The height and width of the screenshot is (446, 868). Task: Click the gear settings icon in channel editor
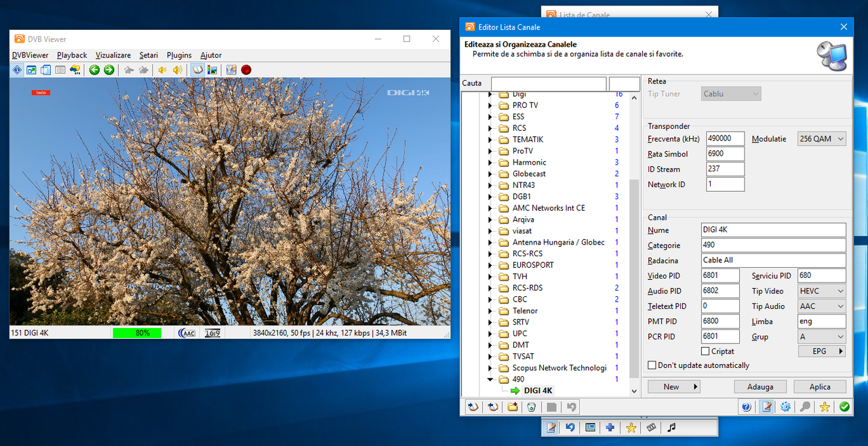point(786,407)
